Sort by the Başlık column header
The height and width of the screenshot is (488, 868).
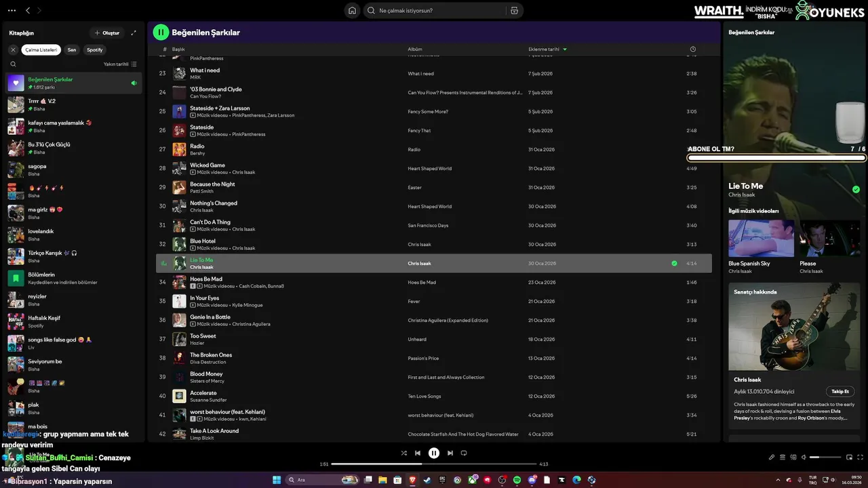click(x=178, y=49)
